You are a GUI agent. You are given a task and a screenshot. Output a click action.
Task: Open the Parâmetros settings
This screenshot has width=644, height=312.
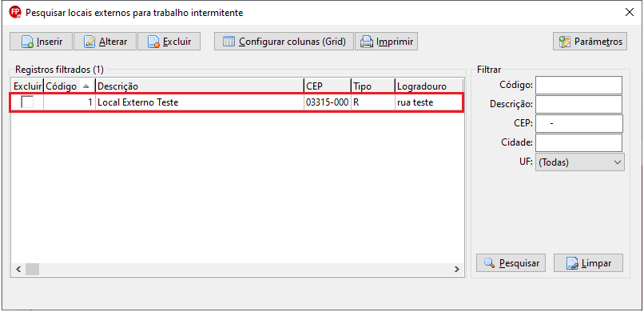point(590,42)
